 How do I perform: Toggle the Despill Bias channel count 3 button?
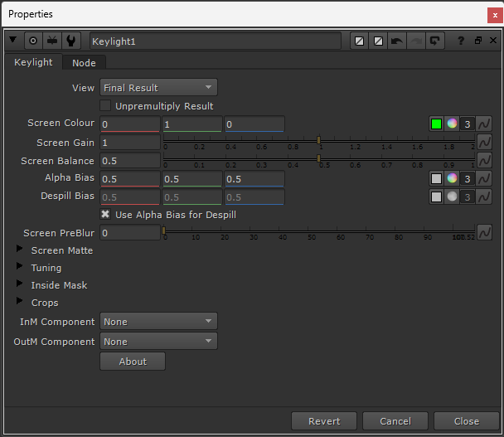coord(468,197)
